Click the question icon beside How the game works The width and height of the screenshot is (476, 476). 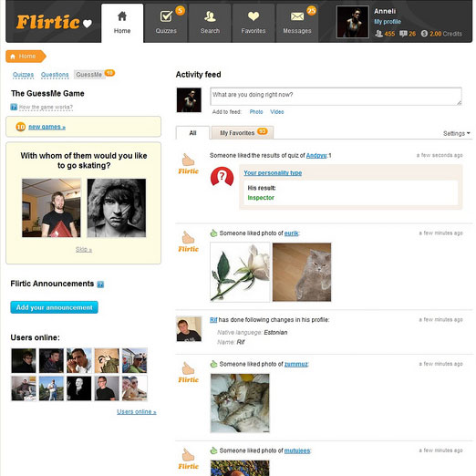(x=14, y=107)
